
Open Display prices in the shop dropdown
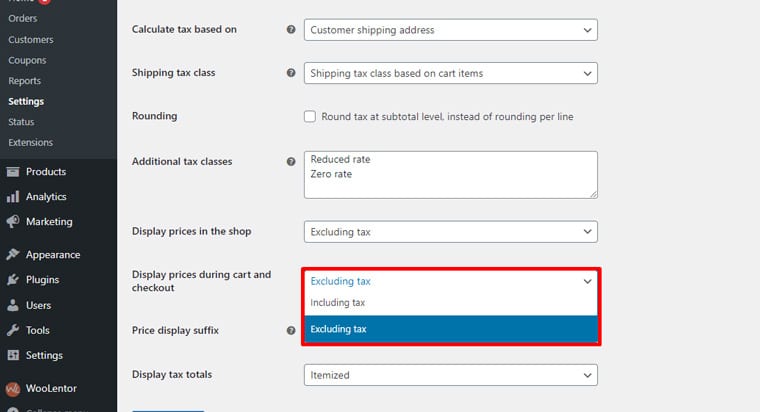tap(450, 232)
